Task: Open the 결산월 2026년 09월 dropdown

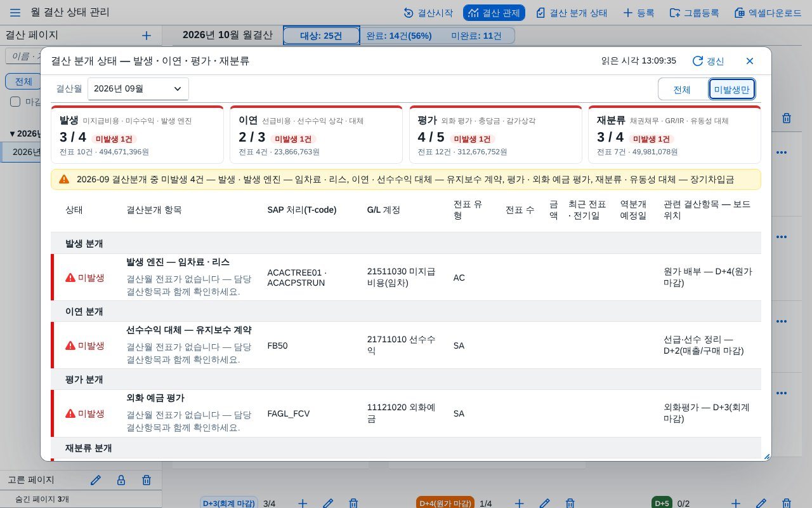Action: click(138, 89)
